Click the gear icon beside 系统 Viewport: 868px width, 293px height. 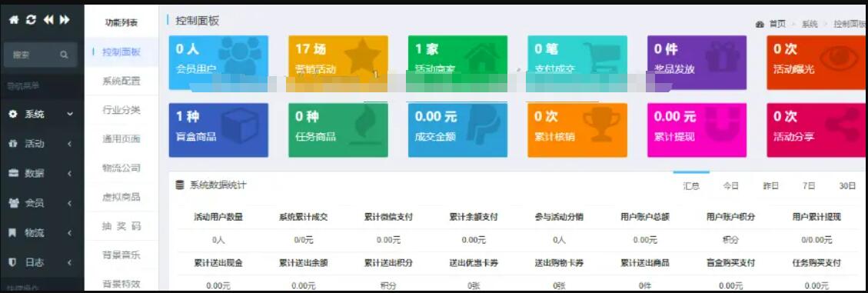13,114
